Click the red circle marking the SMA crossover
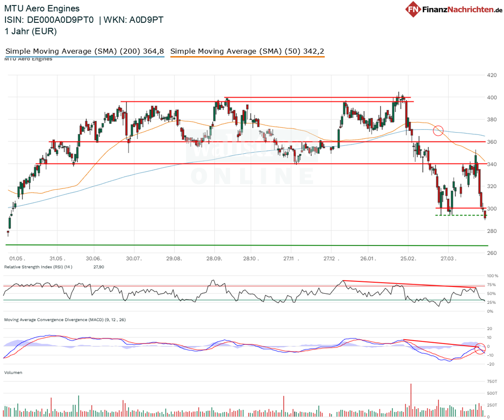Viewport: 504px width, 420px height. [x=438, y=131]
